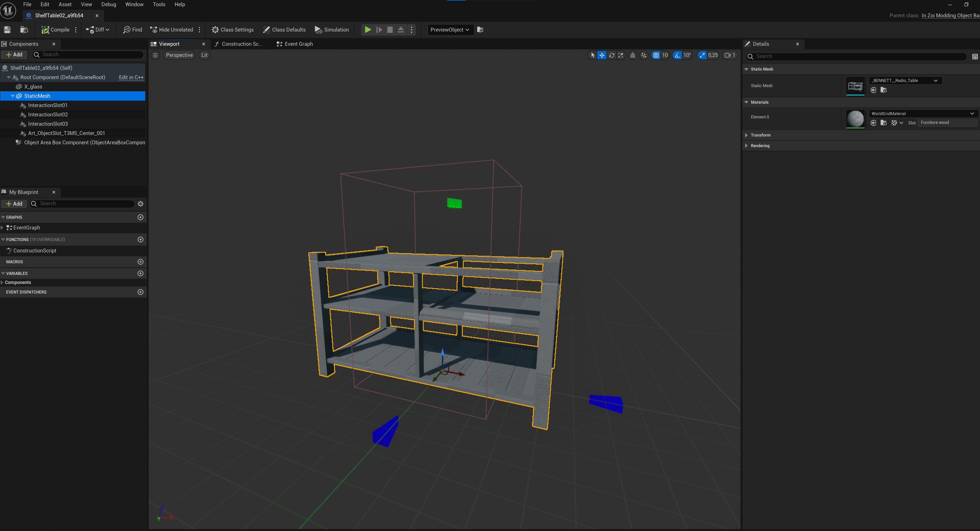
Task: Open camera speed setting
Action: 730,55
